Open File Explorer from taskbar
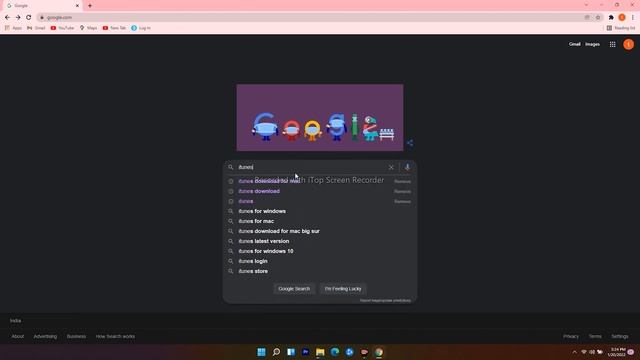640x360 pixels. click(320, 352)
